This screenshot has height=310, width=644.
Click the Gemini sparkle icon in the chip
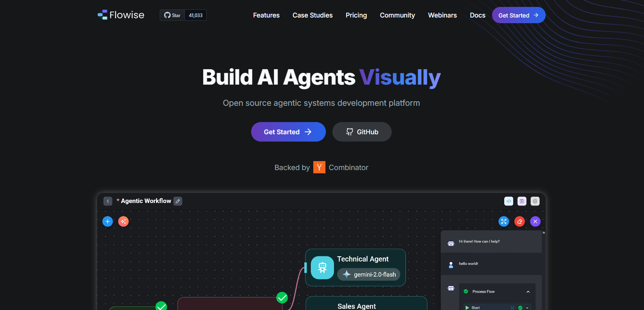347,275
